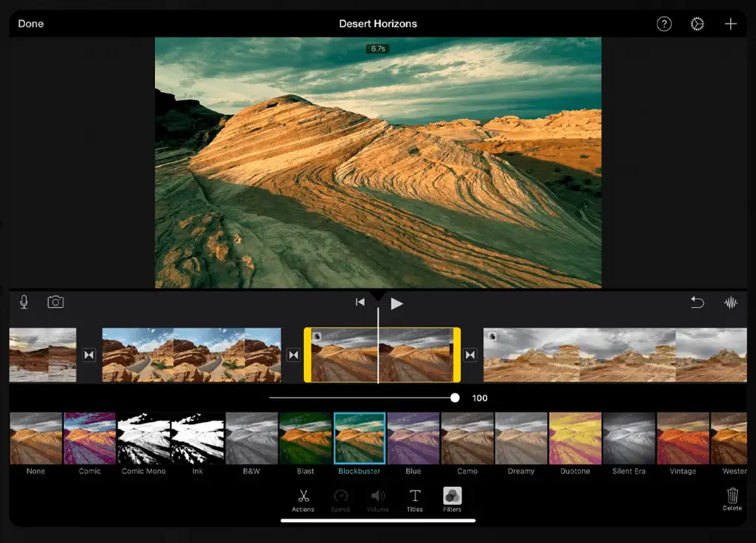
Task: Open the transition between first two clips
Action: pos(89,355)
